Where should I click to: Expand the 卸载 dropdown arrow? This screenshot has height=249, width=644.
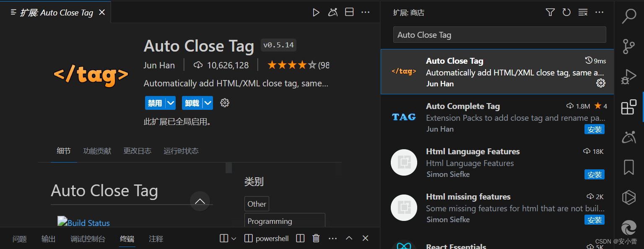click(x=208, y=103)
